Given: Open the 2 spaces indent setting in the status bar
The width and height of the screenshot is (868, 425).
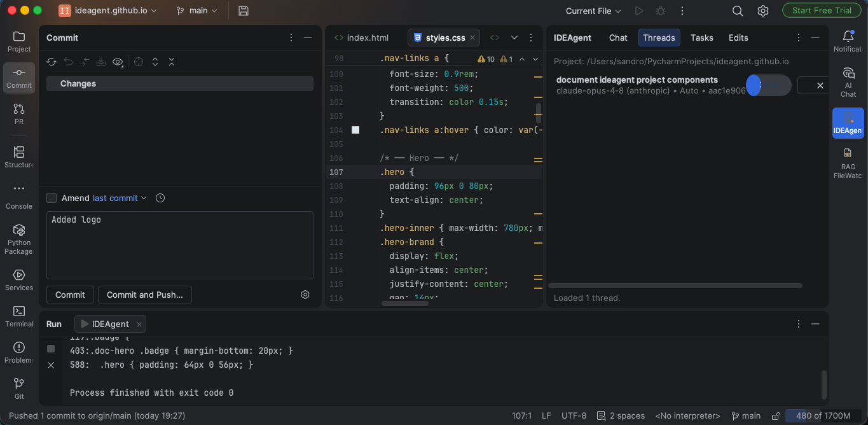Looking at the screenshot, I should [621, 415].
